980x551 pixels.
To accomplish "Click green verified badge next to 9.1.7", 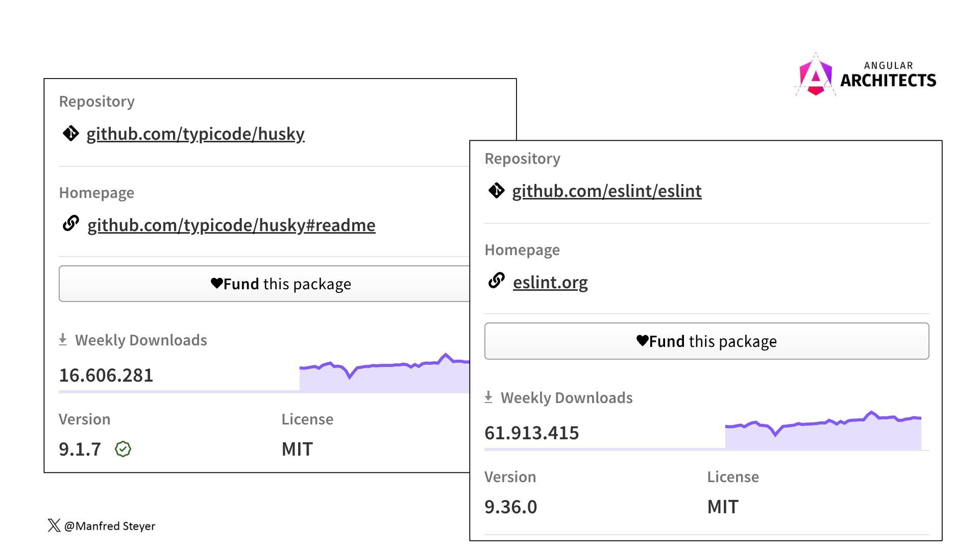I will [x=123, y=449].
